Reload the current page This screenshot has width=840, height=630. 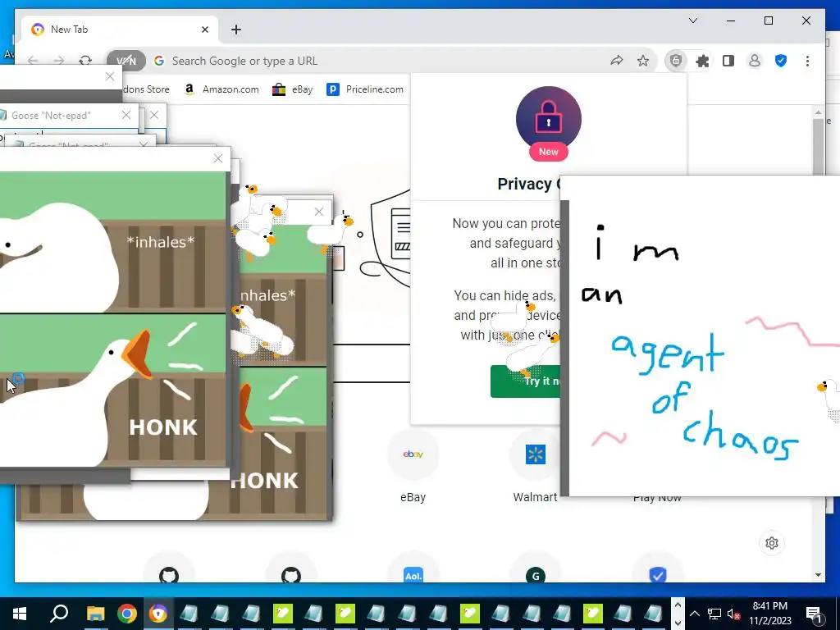tap(85, 61)
